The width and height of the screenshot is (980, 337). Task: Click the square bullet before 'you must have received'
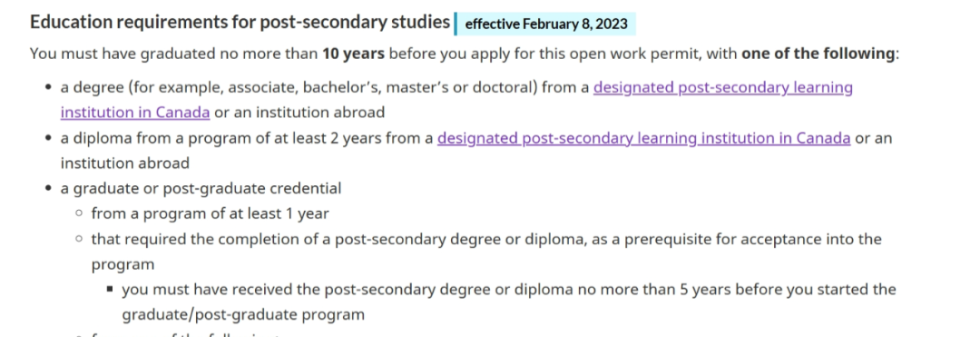(x=110, y=290)
